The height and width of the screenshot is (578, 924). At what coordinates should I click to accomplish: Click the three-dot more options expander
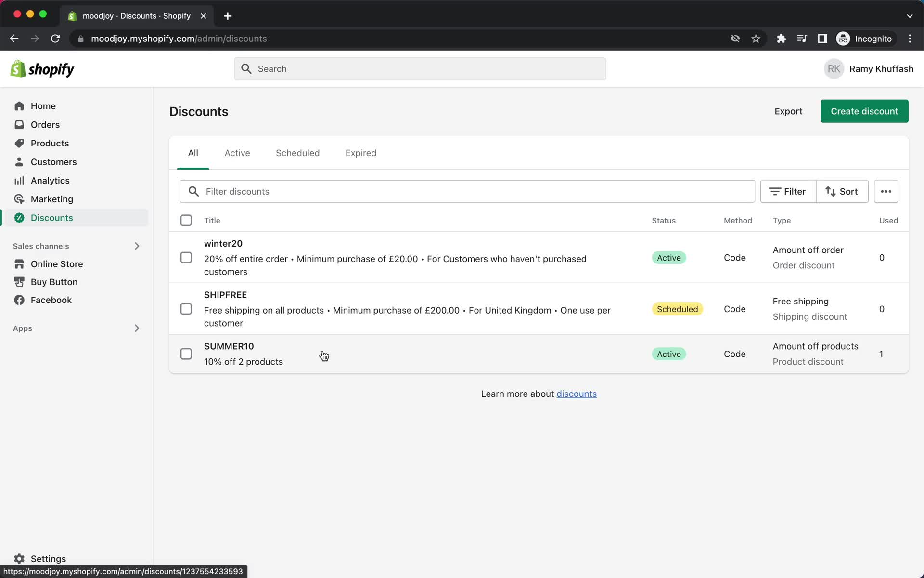(x=886, y=191)
